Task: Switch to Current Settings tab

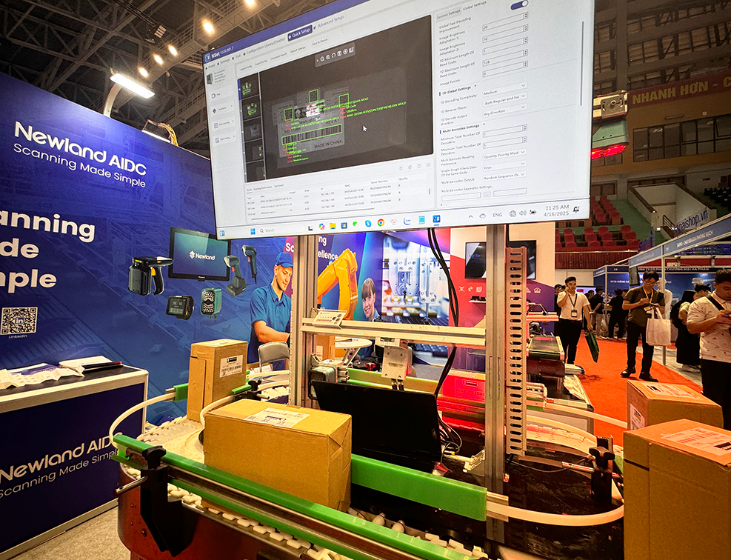Action: (449, 14)
